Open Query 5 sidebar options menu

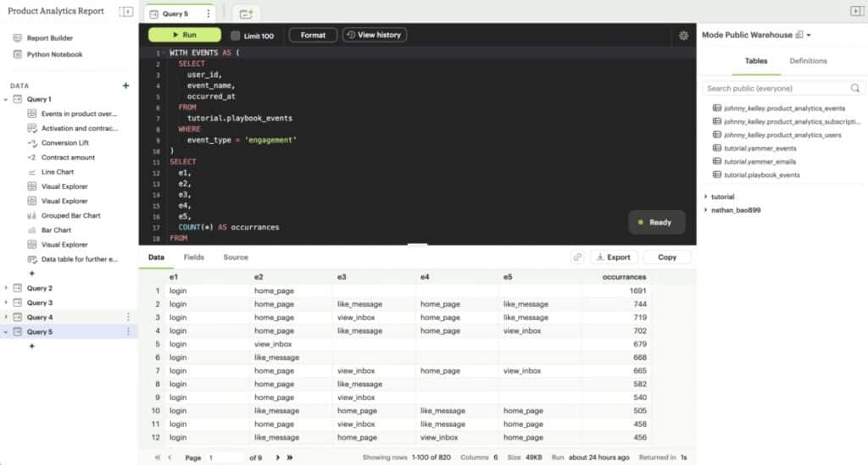point(128,332)
